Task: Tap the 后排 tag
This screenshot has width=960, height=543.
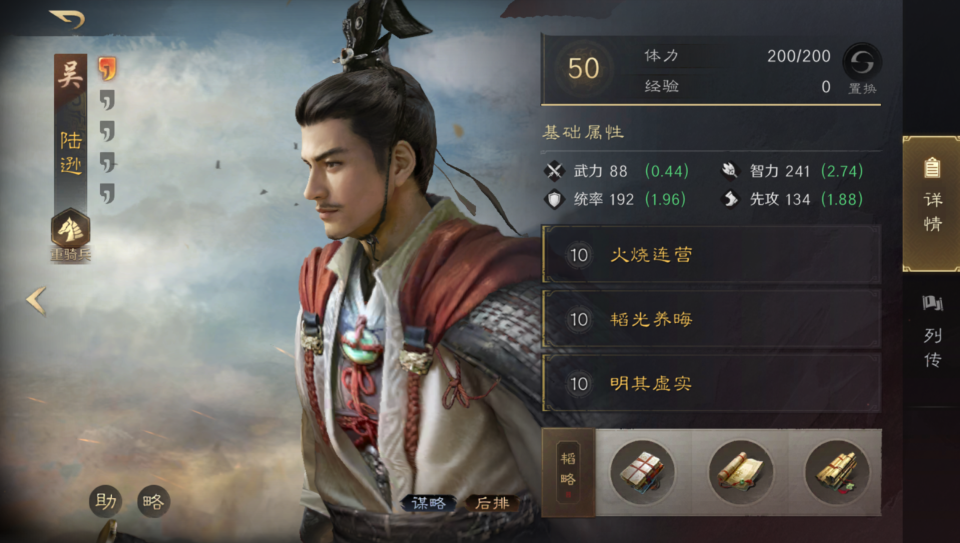Action: (492, 503)
